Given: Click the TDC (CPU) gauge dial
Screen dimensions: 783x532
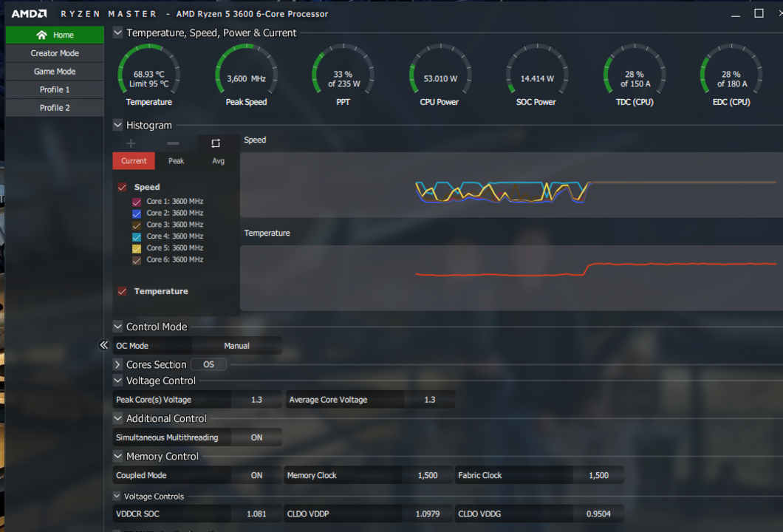Looking at the screenshot, I should click(635, 70).
